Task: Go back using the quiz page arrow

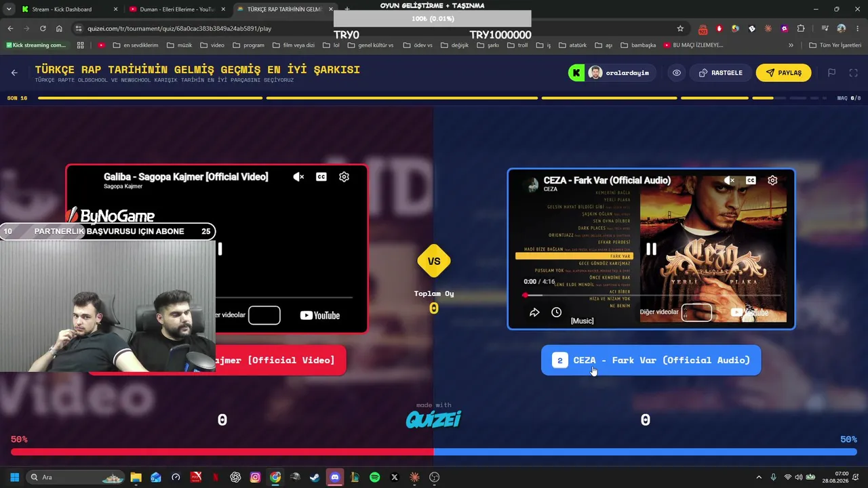Action: (14, 73)
